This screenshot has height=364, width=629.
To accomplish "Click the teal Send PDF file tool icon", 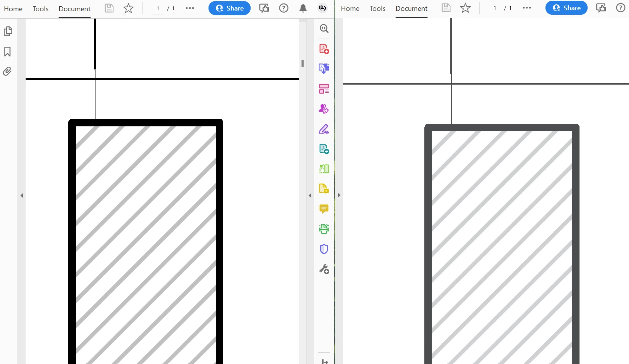I will tap(324, 149).
